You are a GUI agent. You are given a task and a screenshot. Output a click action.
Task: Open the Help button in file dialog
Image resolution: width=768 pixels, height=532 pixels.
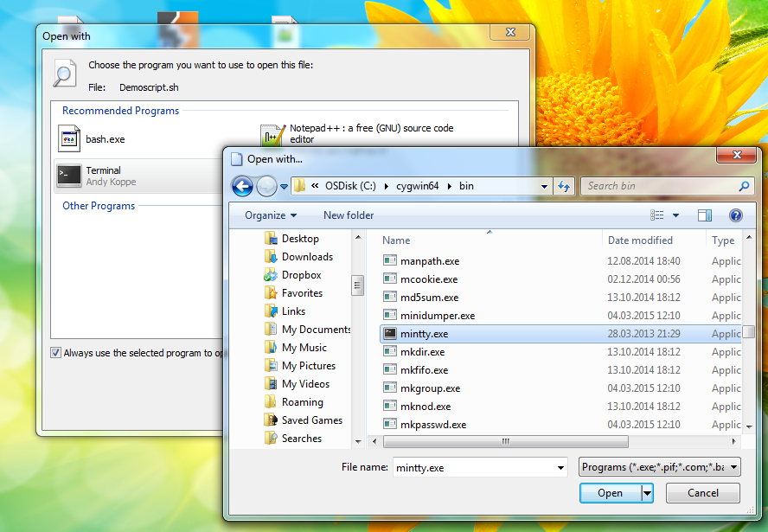click(x=736, y=215)
